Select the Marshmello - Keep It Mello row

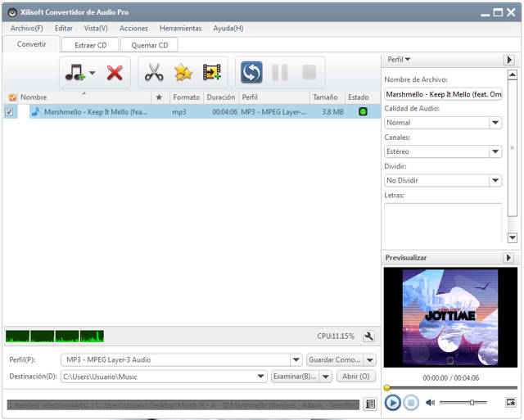(192, 111)
